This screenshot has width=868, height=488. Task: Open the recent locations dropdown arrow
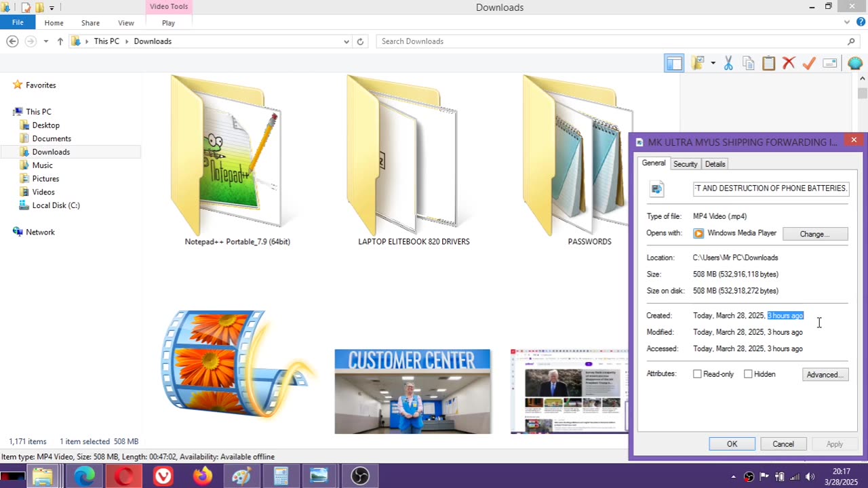point(46,41)
